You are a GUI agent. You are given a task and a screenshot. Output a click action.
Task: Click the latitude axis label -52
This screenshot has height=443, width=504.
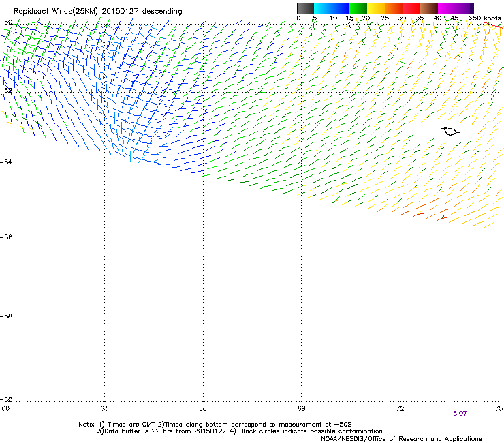pyautogui.click(x=6, y=91)
